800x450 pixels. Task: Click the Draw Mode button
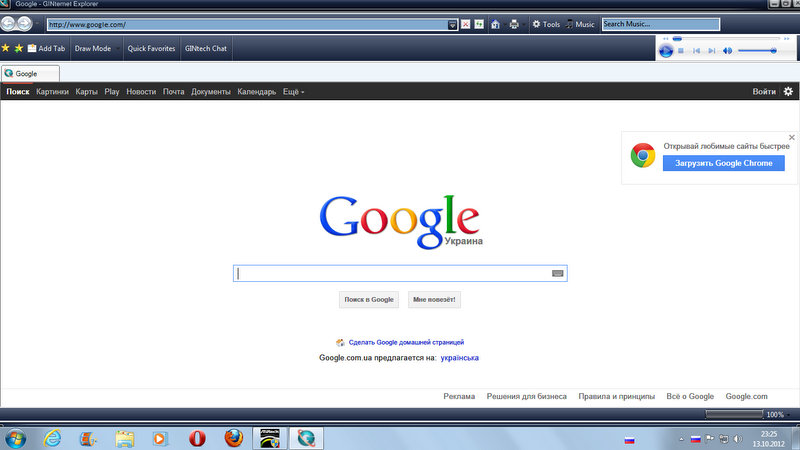point(93,48)
